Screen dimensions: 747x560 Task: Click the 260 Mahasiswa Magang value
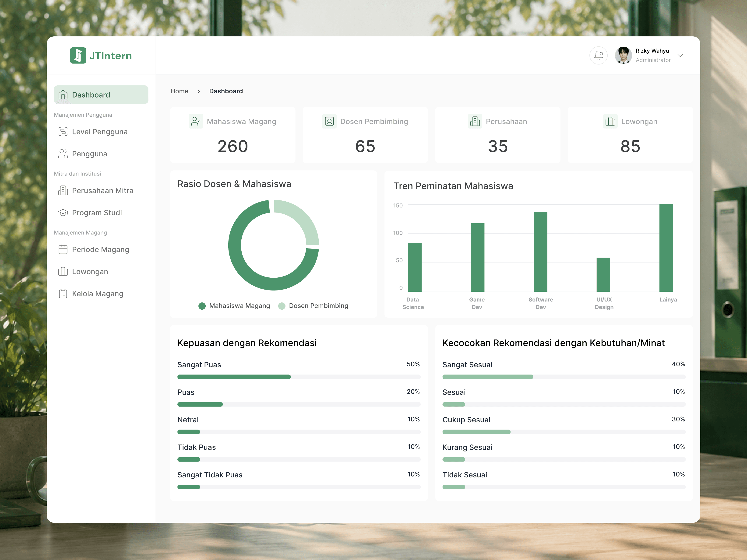tap(233, 146)
